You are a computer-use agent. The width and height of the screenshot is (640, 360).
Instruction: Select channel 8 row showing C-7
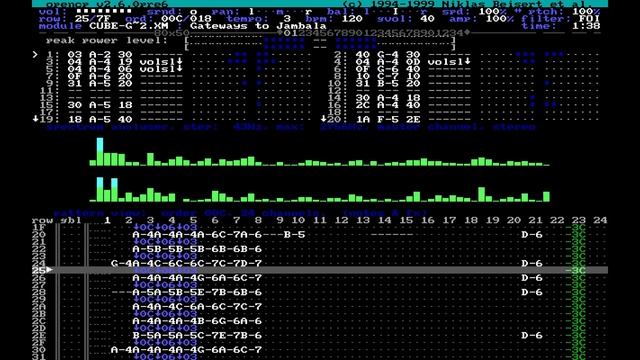(x=464, y=76)
